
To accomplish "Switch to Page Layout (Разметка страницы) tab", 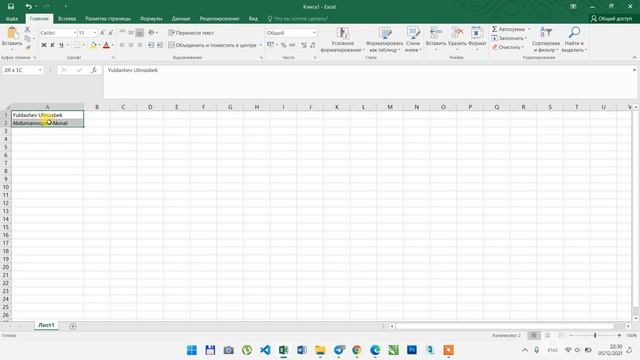I will pos(108,19).
